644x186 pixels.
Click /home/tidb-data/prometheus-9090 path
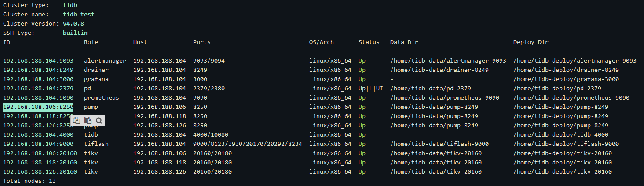tap(445, 98)
